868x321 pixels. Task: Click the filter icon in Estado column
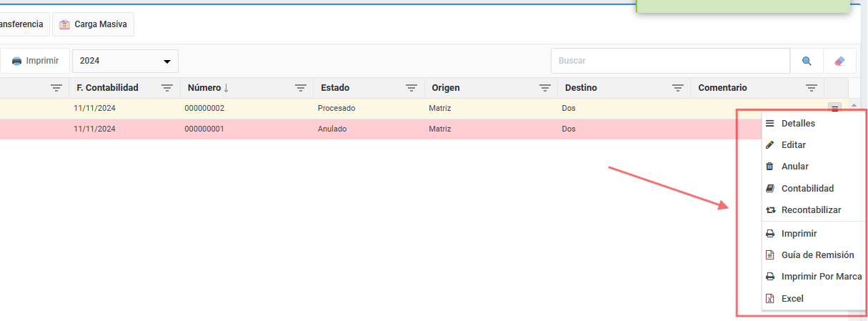click(411, 88)
